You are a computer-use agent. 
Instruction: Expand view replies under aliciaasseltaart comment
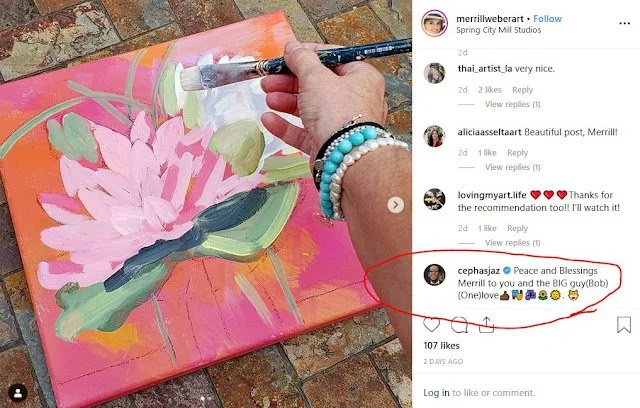tap(513, 167)
